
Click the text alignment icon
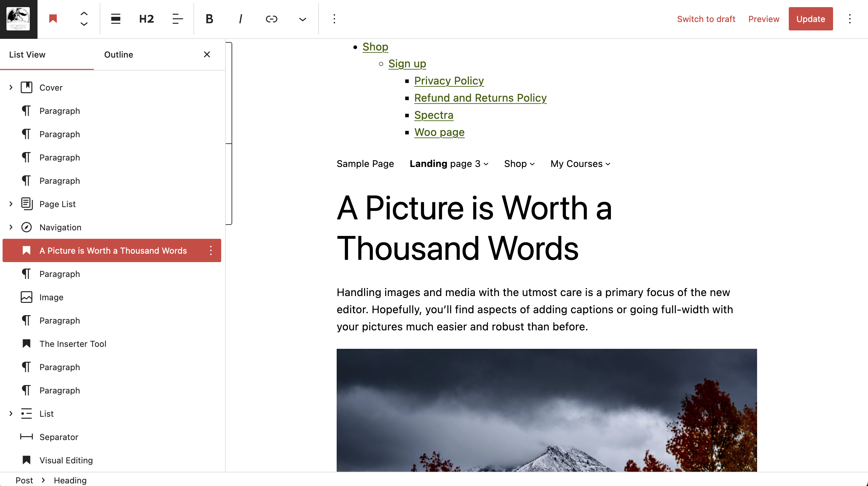click(x=177, y=18)
